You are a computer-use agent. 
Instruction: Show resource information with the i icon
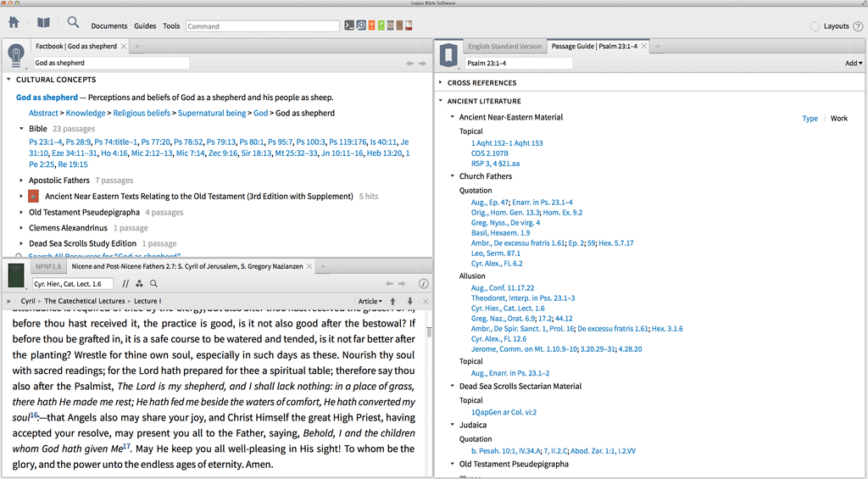tap(424, 283)
